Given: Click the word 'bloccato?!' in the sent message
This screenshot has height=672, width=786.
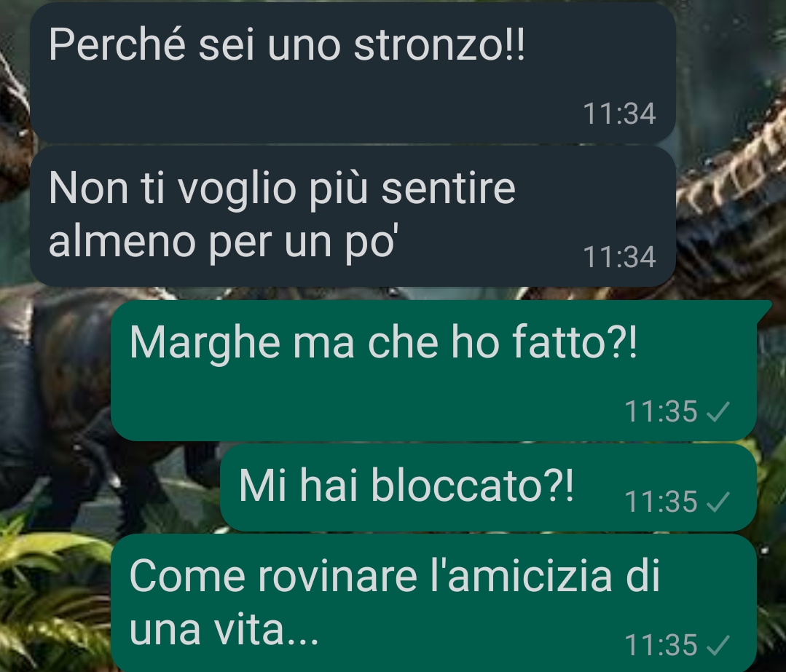Looking at the screenshot, I should [x=472, y=485].
